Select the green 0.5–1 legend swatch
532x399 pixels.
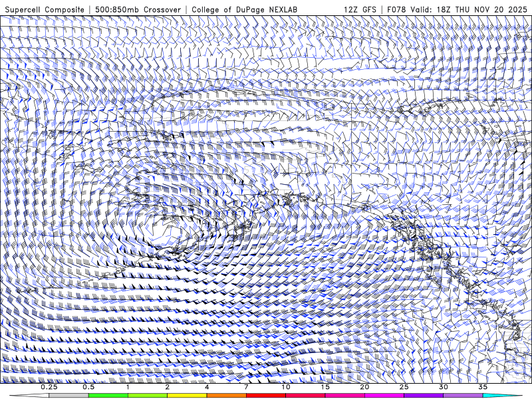[108, 396]
